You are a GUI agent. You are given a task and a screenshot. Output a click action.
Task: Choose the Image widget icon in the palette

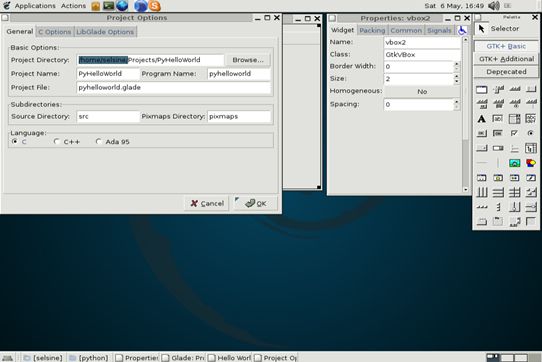click(514, 163)
